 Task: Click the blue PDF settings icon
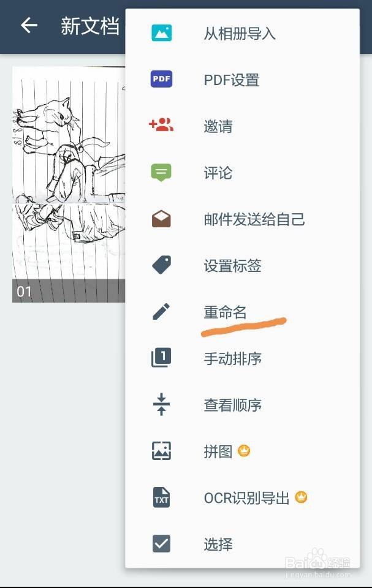[161, 79]
